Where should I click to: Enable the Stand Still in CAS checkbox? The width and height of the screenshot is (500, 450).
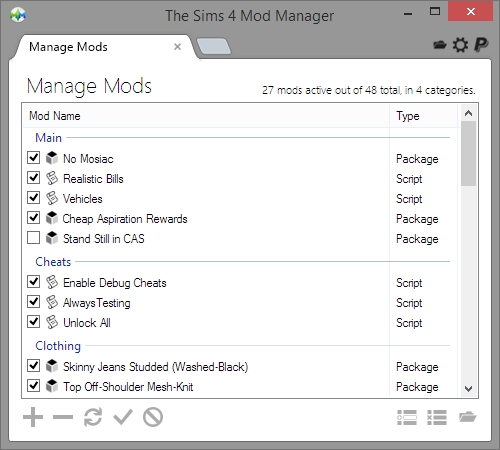(x=33, y=238)
